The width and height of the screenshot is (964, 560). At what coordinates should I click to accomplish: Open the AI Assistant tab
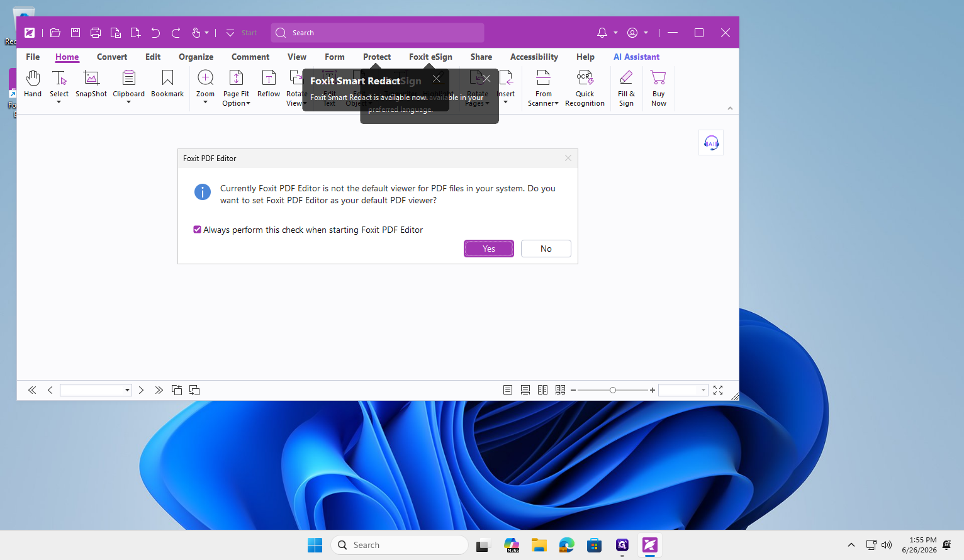click(x=636, y=57)
